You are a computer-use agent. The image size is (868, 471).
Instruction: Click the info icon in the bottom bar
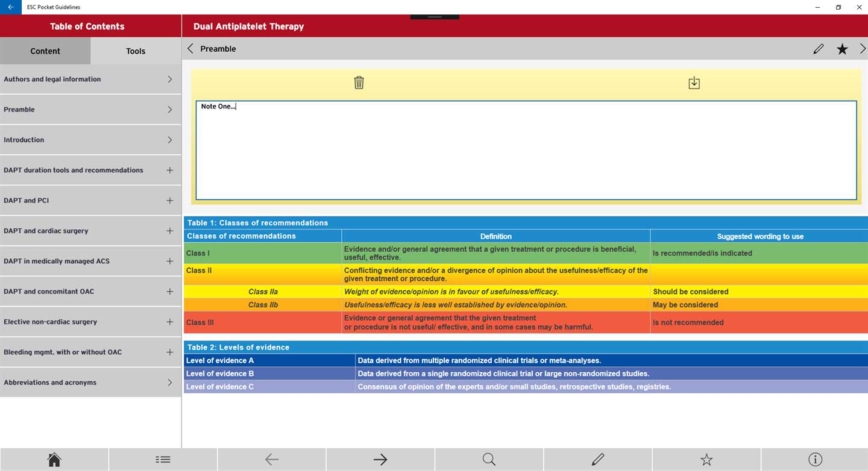pyautogui.click(x=815, y=460)
